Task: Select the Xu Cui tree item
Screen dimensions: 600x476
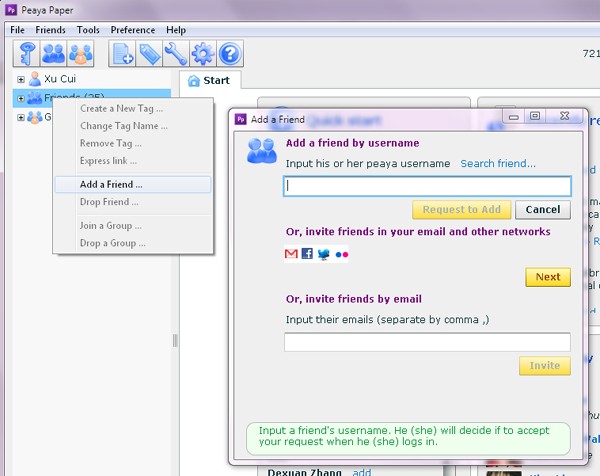Action: pyautogui.click(x=60, y=79)
